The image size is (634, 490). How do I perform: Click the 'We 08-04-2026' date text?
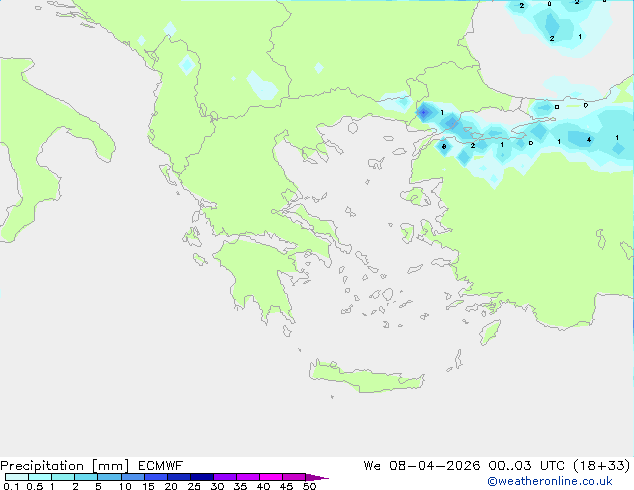click(x=422, y=466)
